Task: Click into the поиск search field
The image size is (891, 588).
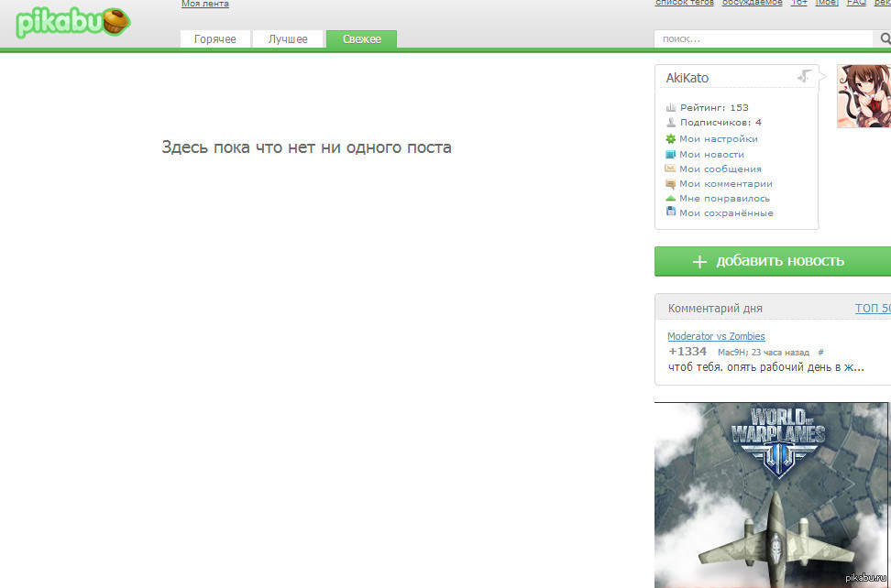Action: (763, 39)
